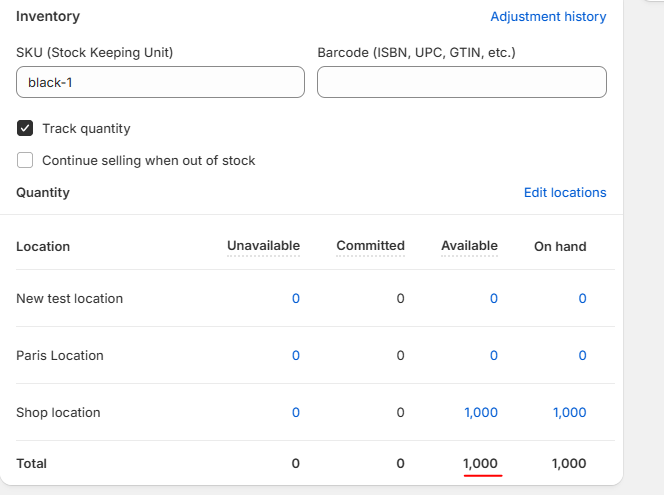Edit Shop location On hand quantity 1,000
Viewport: 664px width, 495px height.
point(569,413)
